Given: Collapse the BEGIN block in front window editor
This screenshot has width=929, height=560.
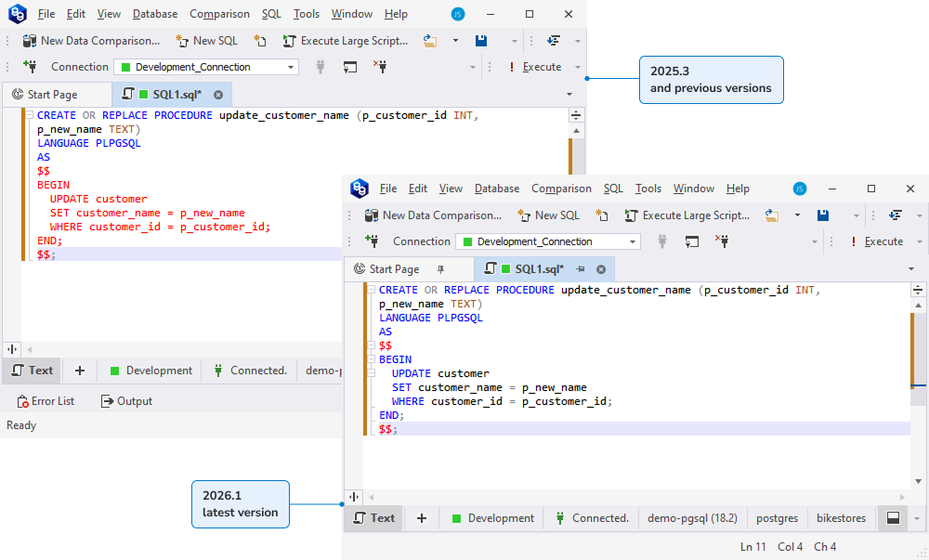Looking at the screenshot, I should point(372,359).
